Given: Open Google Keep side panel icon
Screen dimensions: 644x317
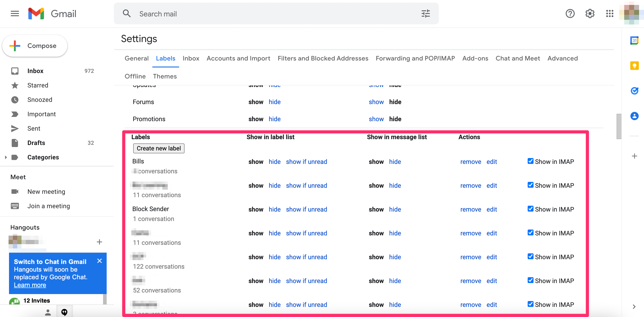Looking at the screenshot, I should 634,66.
